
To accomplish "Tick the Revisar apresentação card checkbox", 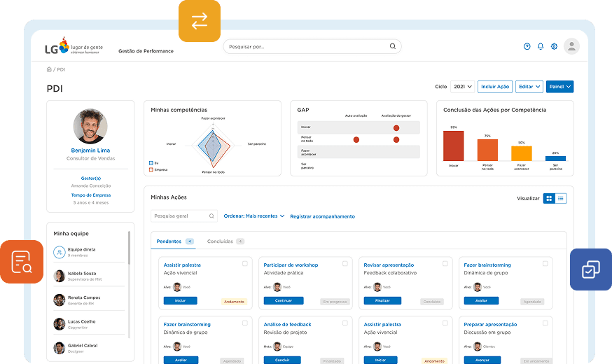I will pos(445,264).
